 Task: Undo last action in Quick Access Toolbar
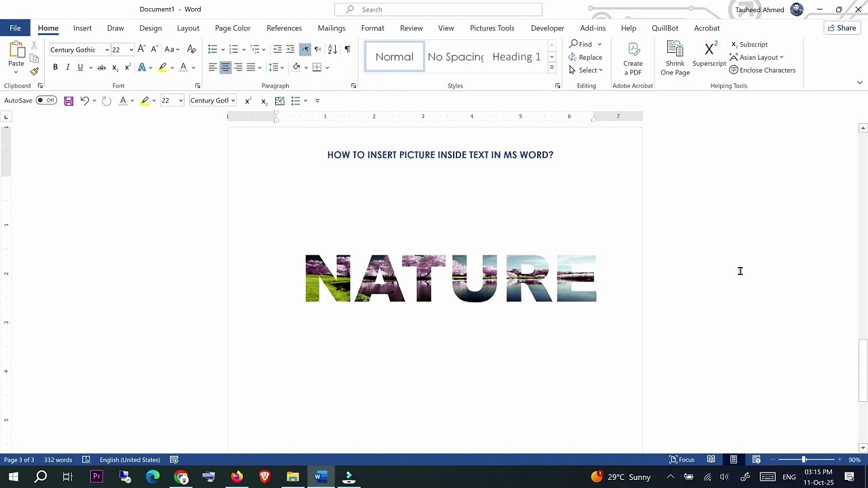(x=85, y=101)
